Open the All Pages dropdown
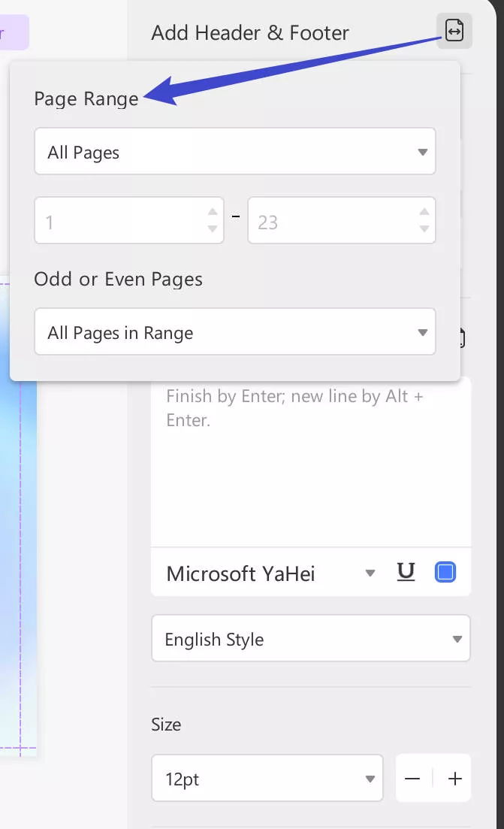This screenshot has width=504, height=829. pyautogui.click(x=235, y=151)
